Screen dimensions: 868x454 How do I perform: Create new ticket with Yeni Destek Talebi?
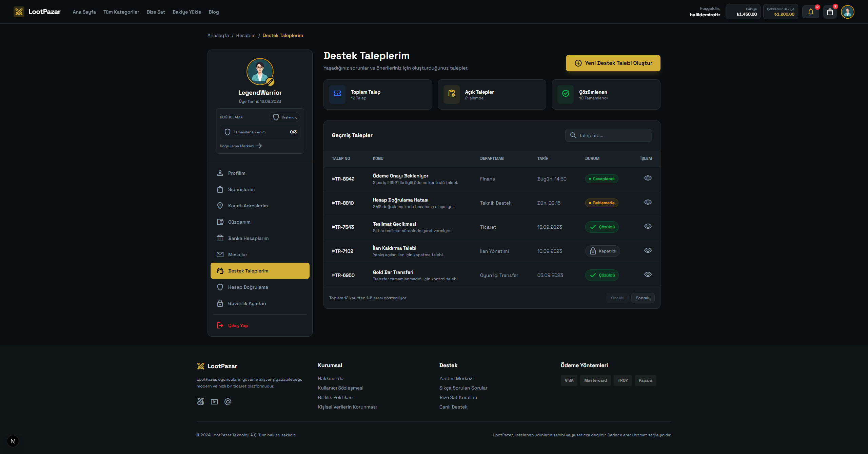click(613, 63)
